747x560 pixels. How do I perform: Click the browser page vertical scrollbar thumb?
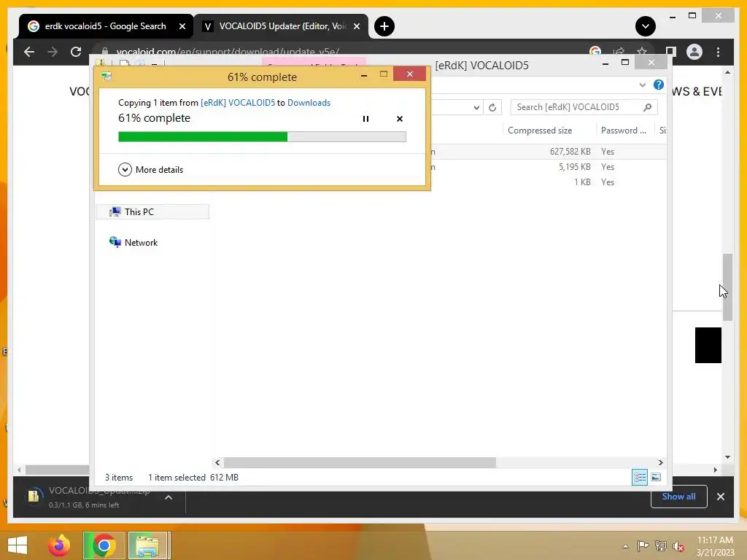[727, 287]
